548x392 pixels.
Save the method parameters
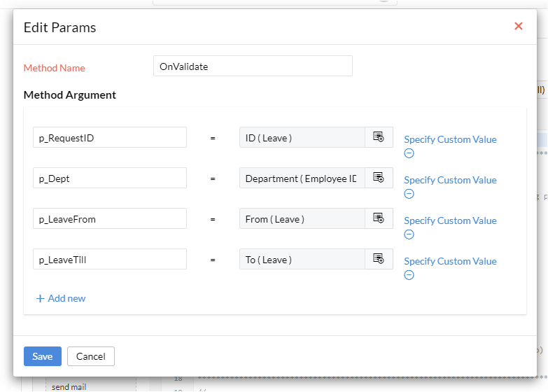[43, 356]
